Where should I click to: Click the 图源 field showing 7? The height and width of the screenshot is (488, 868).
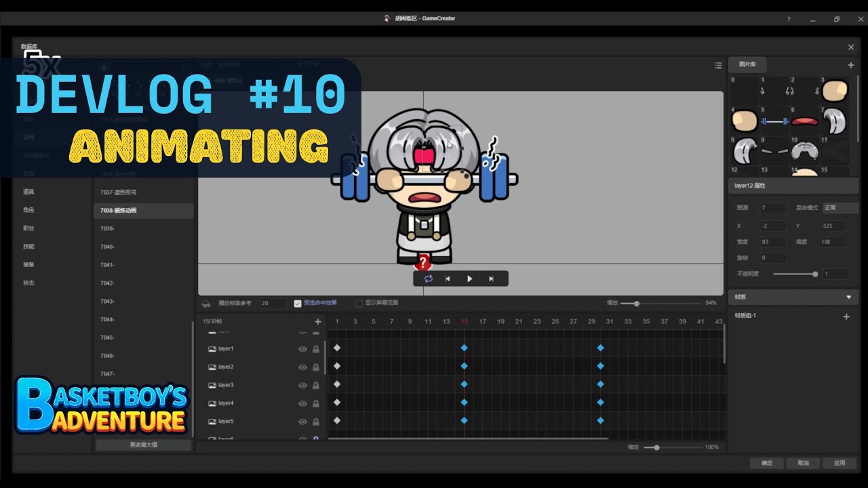coord(773,208)
